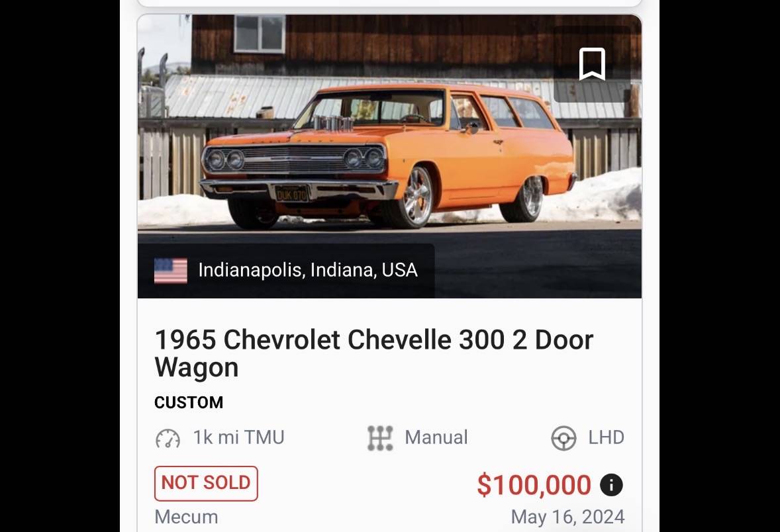Image resolution: width=780 pixels, height=532 pixels.
Task: Select the May 16, 2024 auction date
Action: click(x=567, y=517)
